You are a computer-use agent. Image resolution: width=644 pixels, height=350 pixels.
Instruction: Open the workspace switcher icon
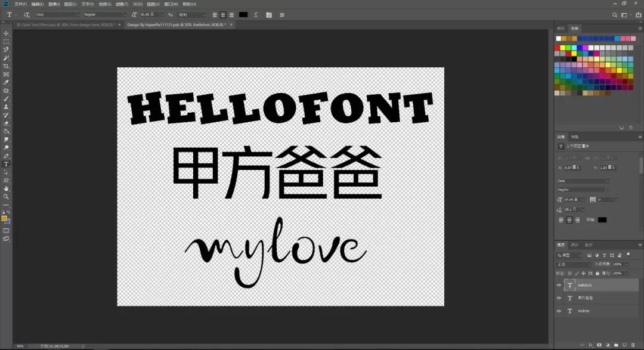click(x=624, y=15)
